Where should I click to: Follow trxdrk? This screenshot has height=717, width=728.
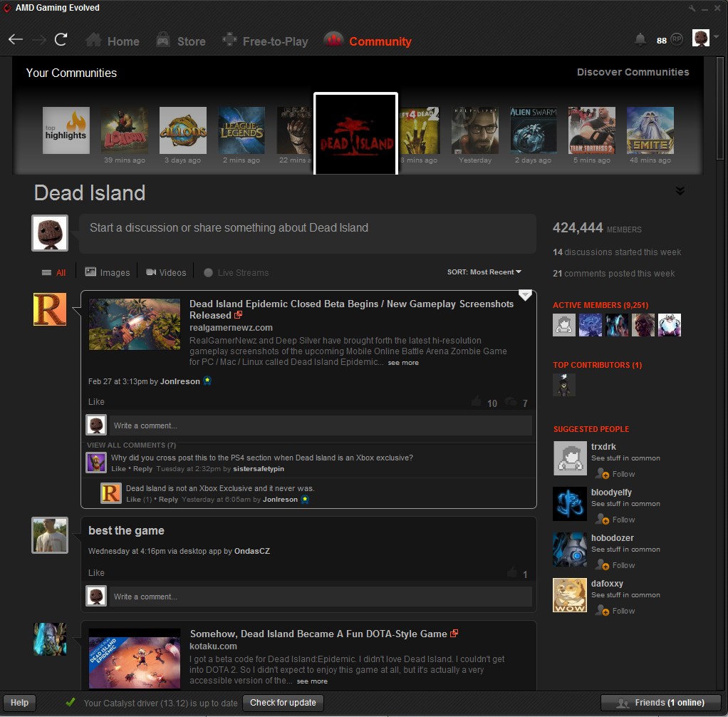pos(616,474)
